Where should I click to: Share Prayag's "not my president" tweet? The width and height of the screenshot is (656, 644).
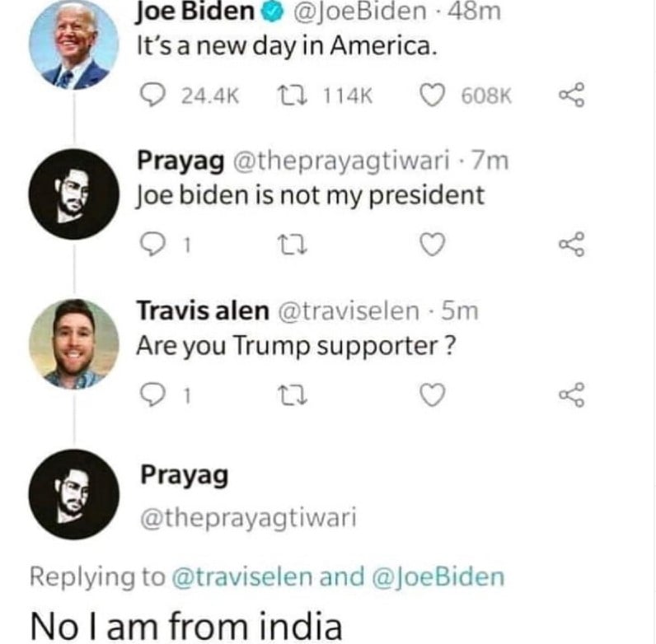pyautogui.click(x=570, y=244)
